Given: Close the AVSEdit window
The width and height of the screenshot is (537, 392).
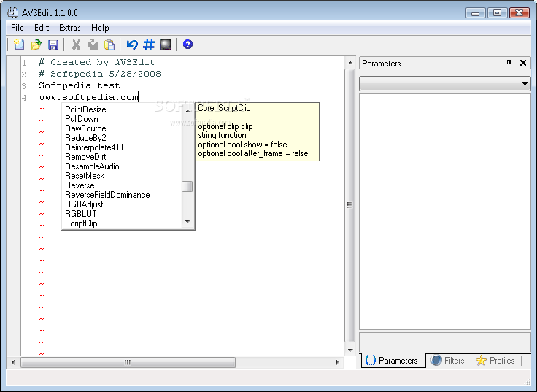Looking at the screenshot, I should (x=519, y=13).
